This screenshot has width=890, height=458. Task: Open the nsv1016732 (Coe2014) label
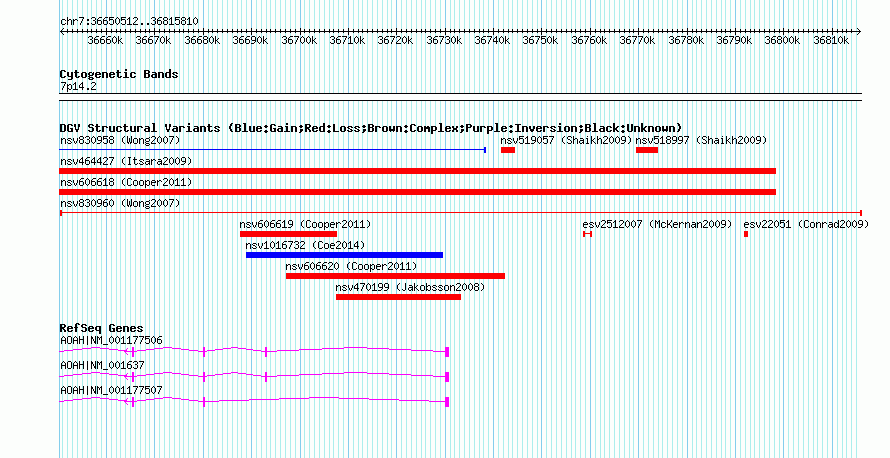305,245
